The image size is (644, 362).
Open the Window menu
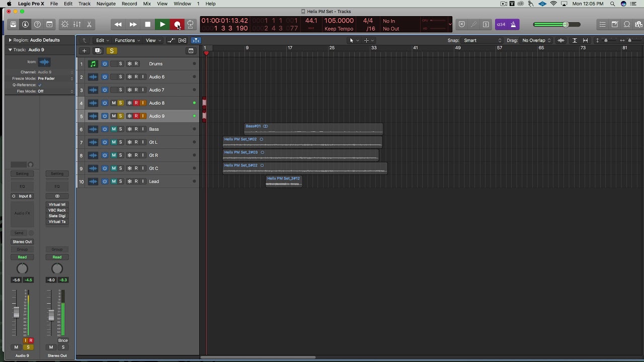(x=182, y=4)
